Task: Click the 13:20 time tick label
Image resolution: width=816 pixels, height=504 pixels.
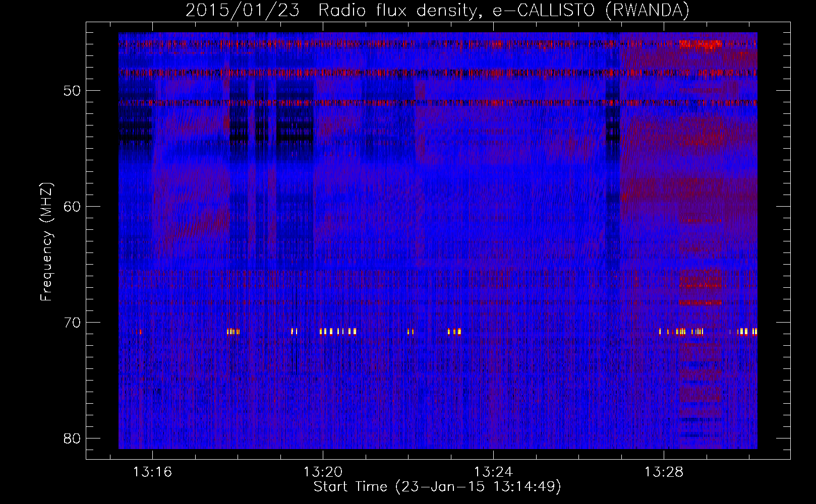Action: (x=323, y=472)
